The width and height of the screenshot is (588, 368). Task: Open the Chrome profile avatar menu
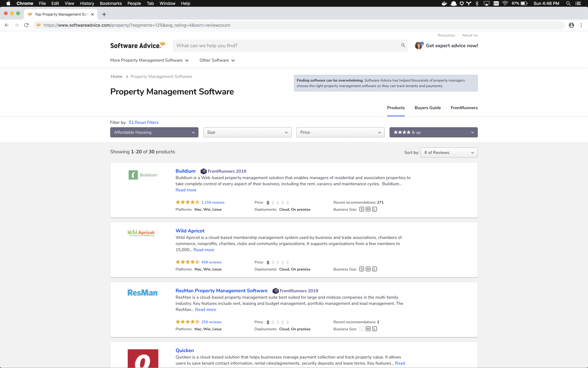click(x=571, y=25)
